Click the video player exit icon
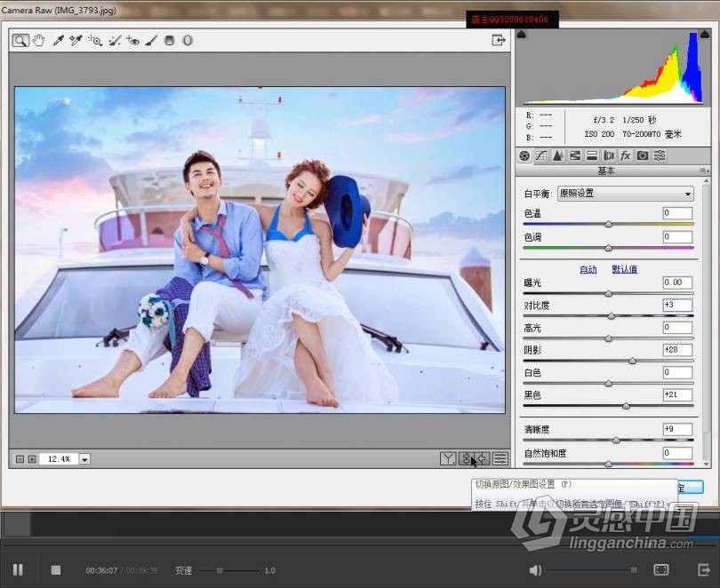The image size is (720, 588). tap(704, 570)
